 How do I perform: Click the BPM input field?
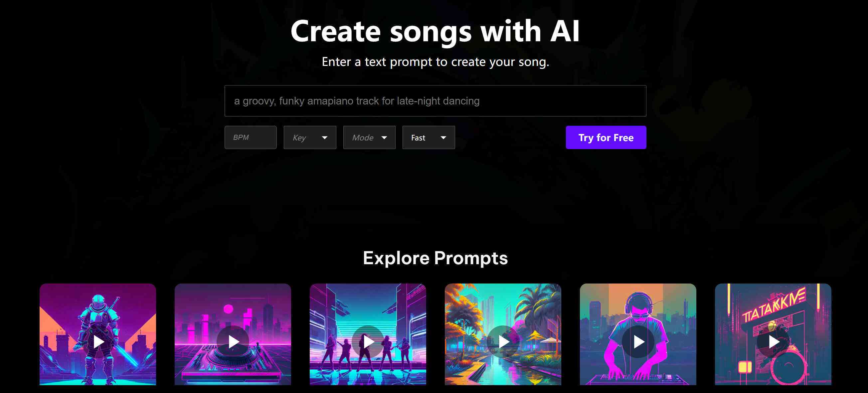point(250,137)
